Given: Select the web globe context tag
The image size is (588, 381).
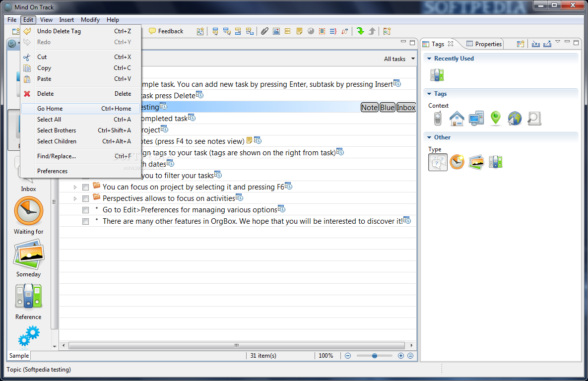Looking at the screenshot, I should 515,119.
